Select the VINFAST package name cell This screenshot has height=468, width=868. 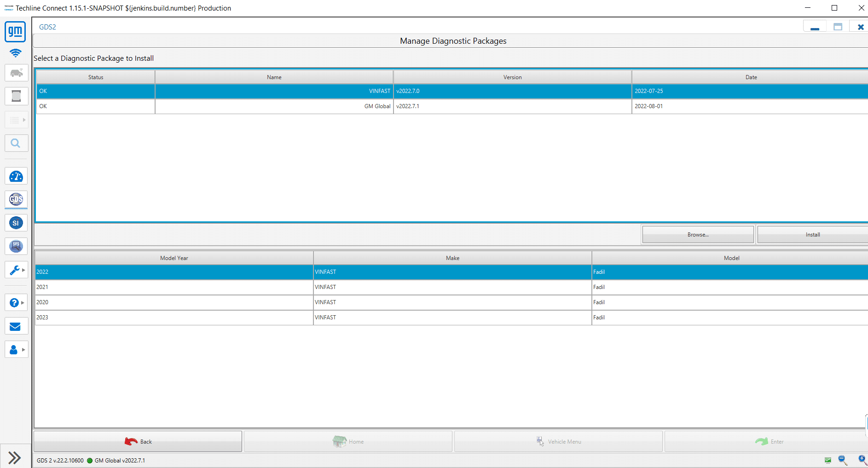(x=274, y=91)
